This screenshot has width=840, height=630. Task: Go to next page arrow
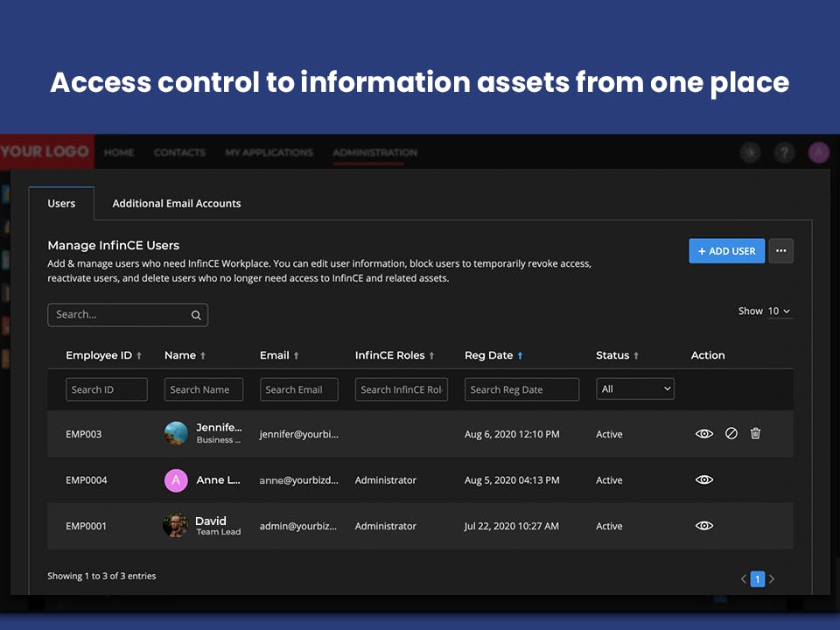(x=772, y=579)
